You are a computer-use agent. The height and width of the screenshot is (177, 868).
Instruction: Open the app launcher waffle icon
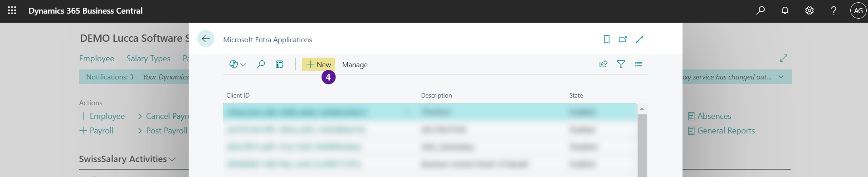pos(12,10)
